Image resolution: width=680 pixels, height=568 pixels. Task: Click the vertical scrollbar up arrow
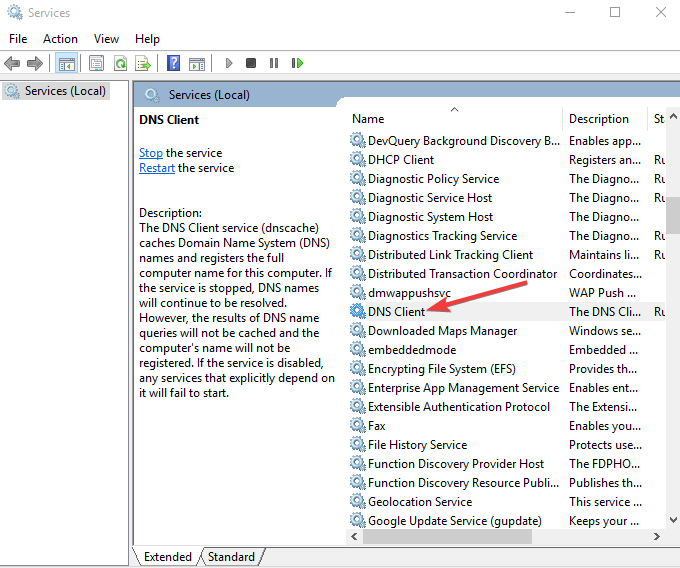click(673, 116)
